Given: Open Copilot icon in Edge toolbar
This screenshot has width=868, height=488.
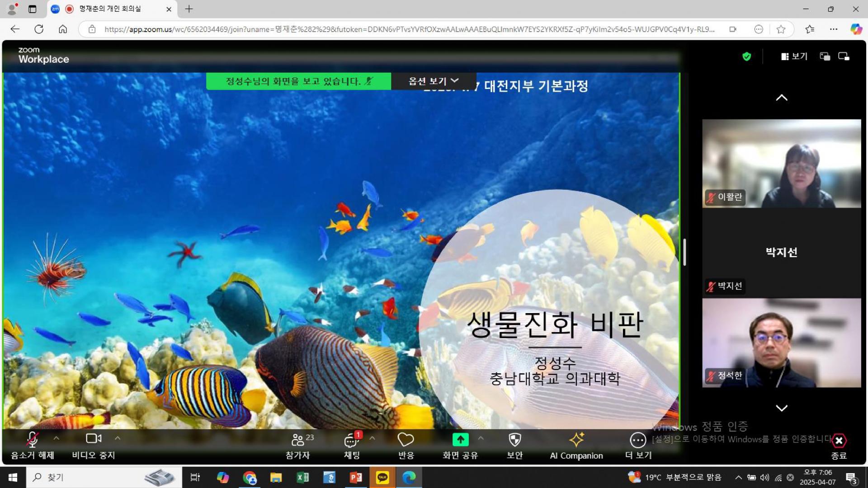Looking at the screenshot, I should 856,29.
